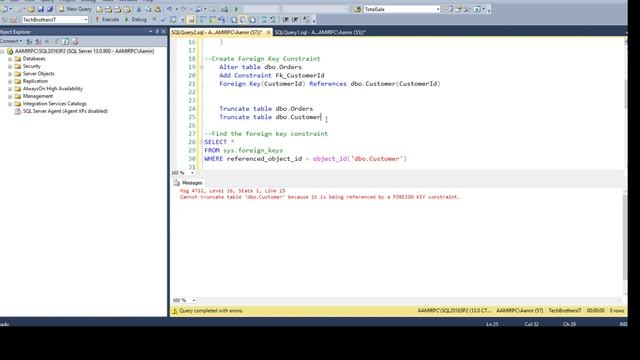The width and height of the screenshot is (640, 360).
Task: Click the Databases folder icon
Action: click(18, 59)
